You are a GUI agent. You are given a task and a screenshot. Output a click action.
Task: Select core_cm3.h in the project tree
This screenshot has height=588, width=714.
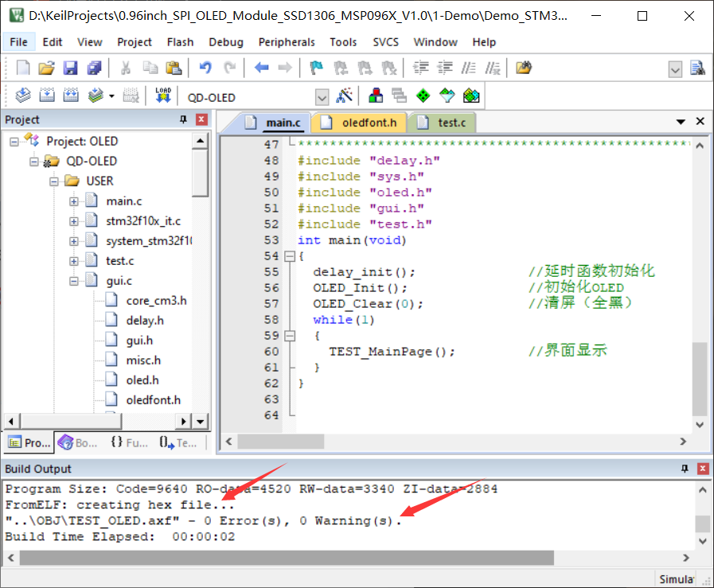[156, 301]
